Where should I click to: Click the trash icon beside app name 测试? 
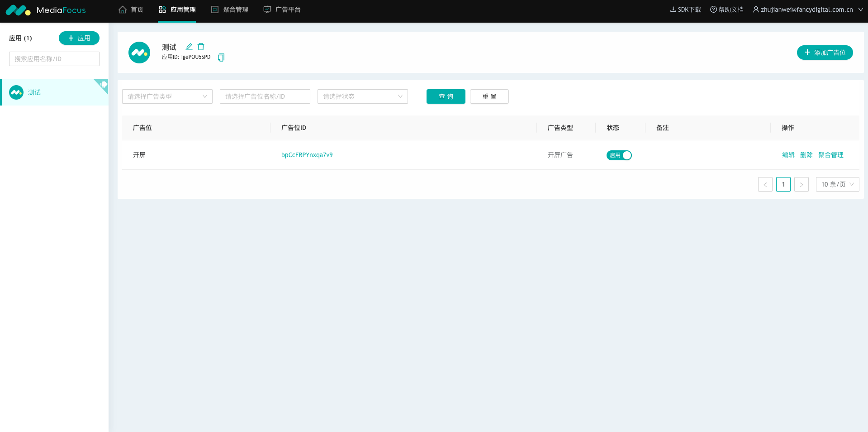point(201,47)
